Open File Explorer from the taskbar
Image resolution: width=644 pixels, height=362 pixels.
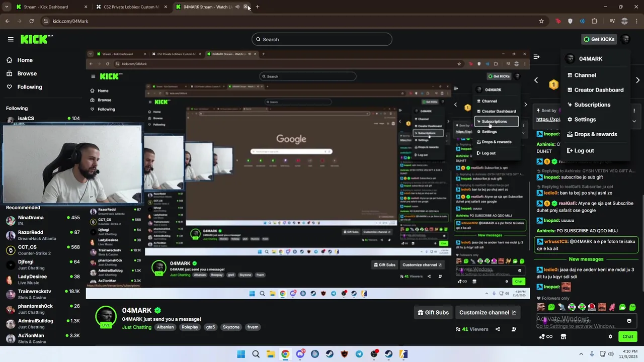tap(271, 354)
